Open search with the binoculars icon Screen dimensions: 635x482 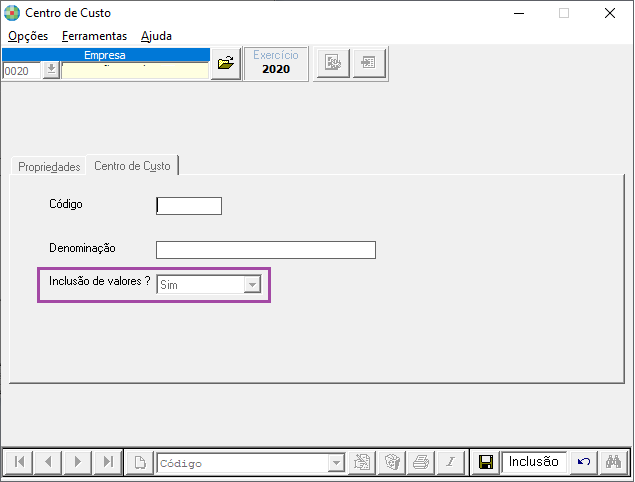coord(614,462)
